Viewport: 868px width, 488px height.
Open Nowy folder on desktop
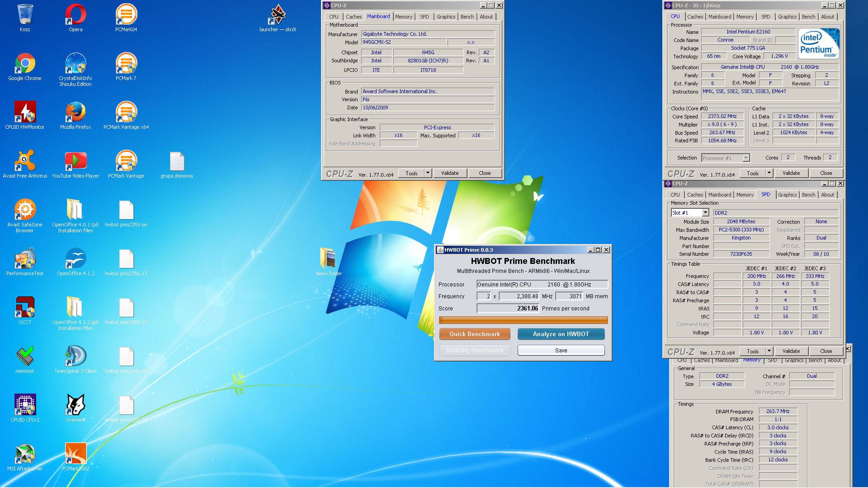[x=329, y=262]
